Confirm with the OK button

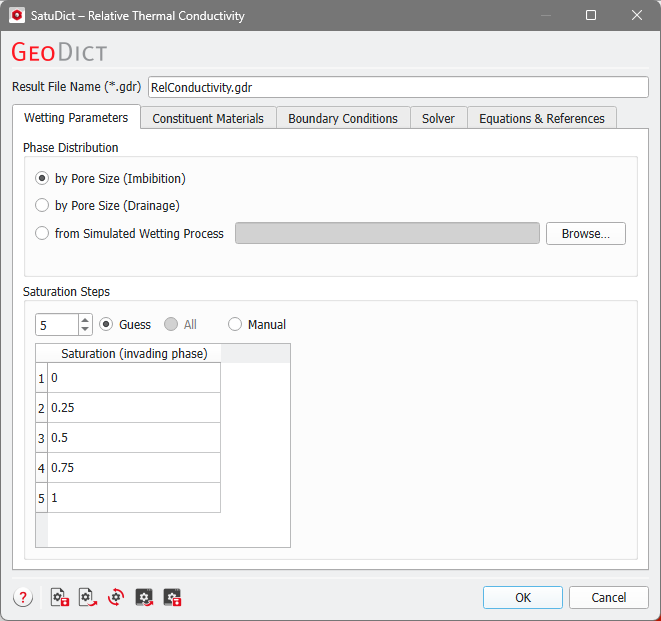[x=523, y=597]
